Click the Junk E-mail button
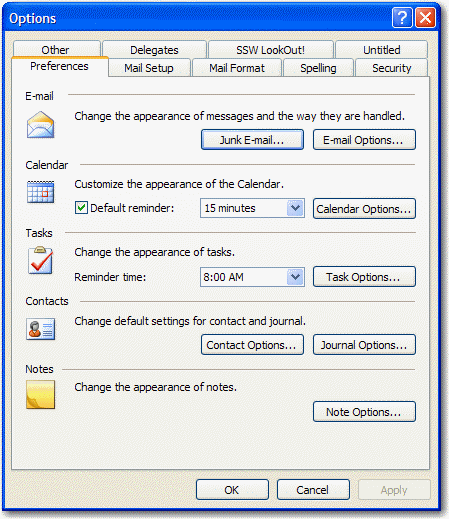 (252, 140)
